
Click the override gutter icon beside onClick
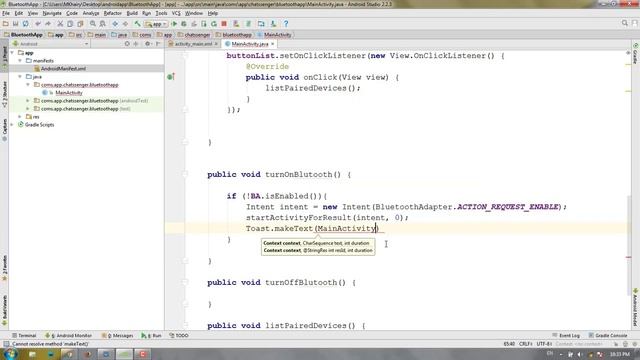[x=171, y=77]
